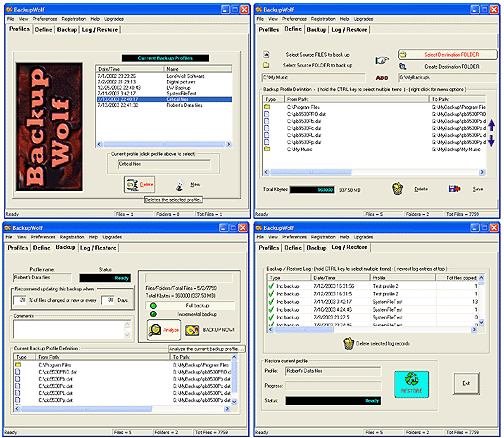Open File menu in Profiles window

point(10,19)
